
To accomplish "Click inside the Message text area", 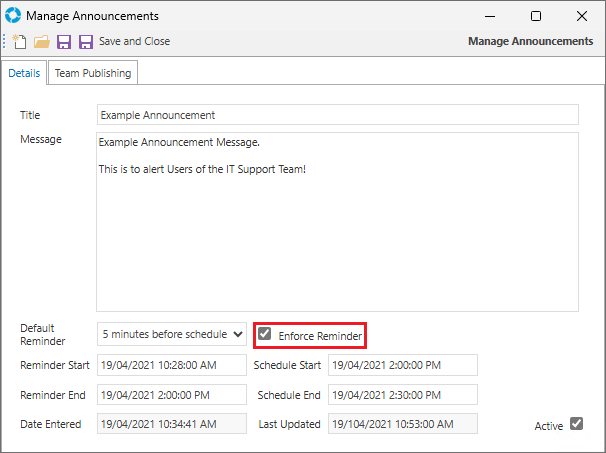I will click(337, 222).
